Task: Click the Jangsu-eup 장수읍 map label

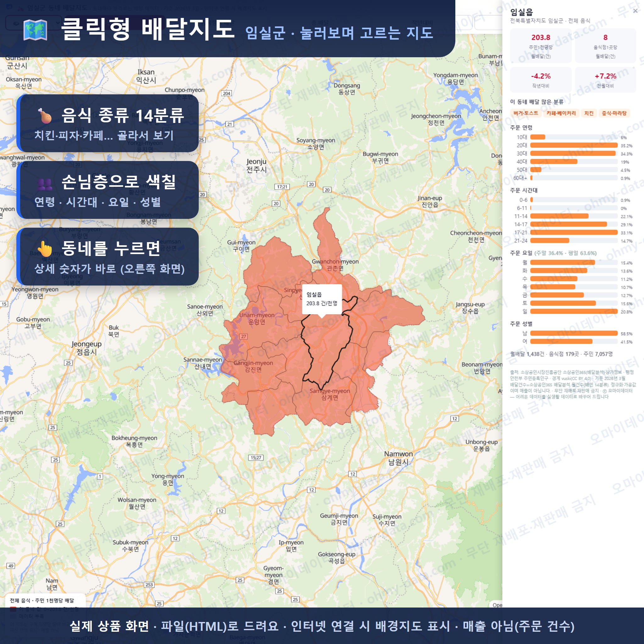Action: (470, 308)
